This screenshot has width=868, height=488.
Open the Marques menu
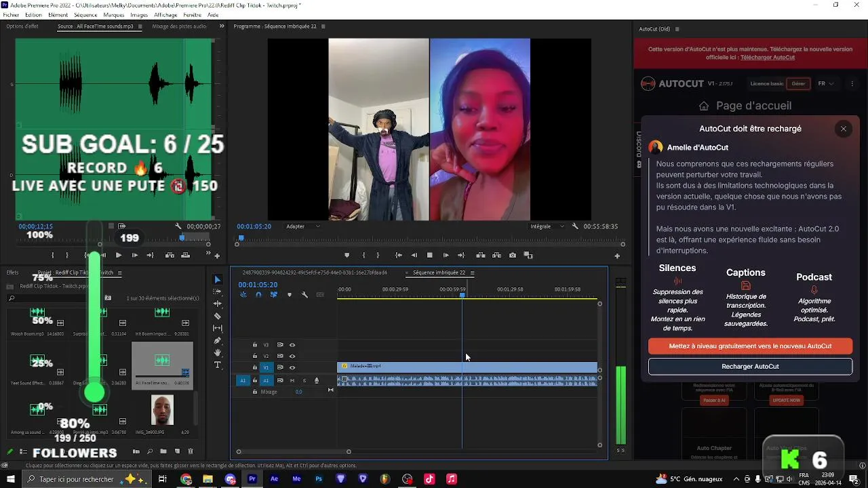pos(114,15)
